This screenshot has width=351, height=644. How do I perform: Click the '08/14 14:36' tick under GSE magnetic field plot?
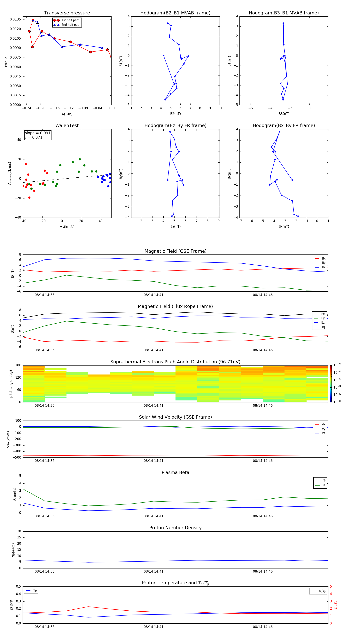44,295
